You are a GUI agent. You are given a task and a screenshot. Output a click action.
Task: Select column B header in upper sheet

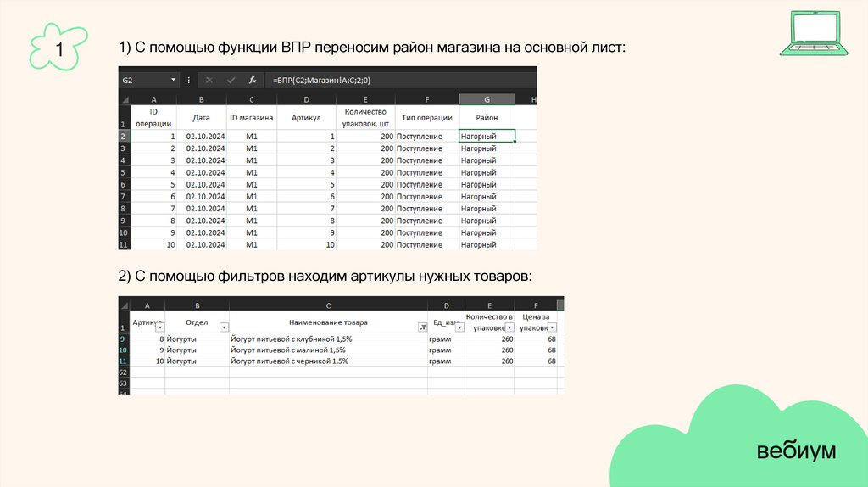[201, 100]
